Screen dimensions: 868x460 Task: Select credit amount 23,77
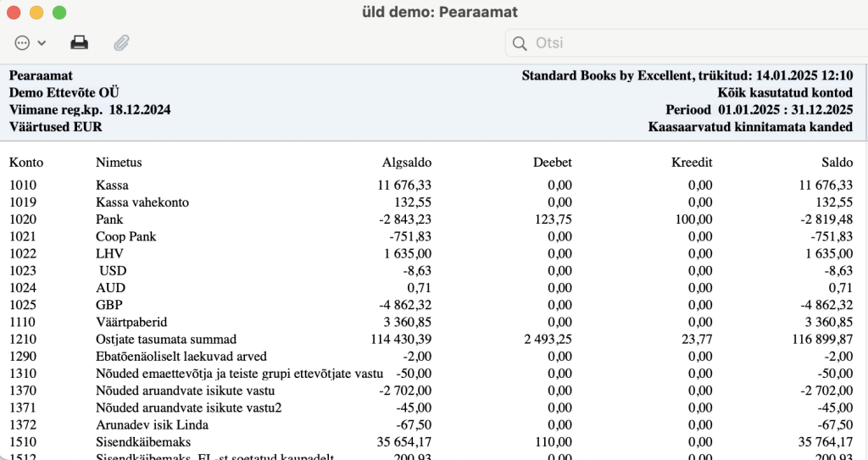coord(697,340)
